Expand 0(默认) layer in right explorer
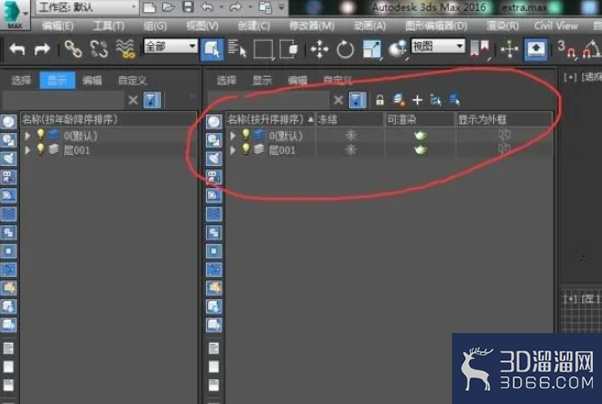Screen dimensions: 602x404 coord(233,136)
